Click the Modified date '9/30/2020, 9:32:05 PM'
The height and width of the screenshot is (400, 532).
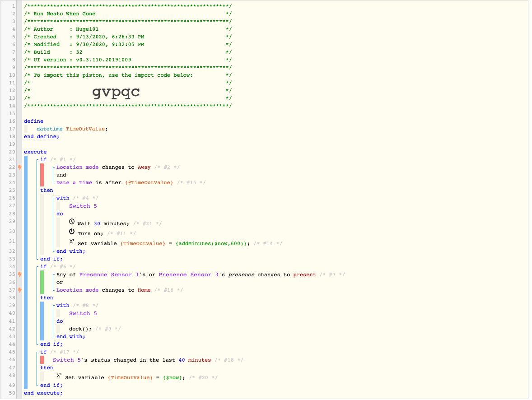[110, 44]
